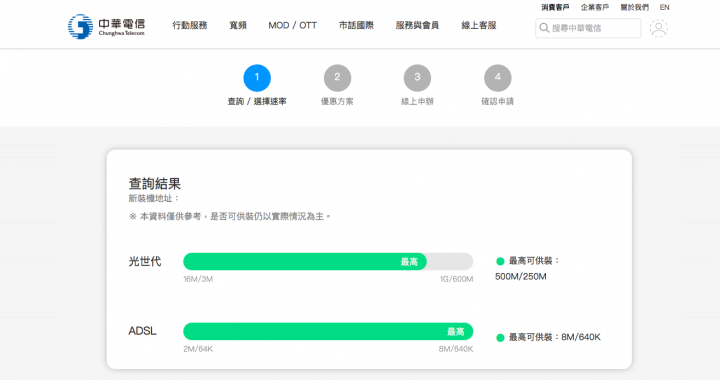Switch language with the EN link
The width and height of the screenshot is (720, 380).
point(664,7)
